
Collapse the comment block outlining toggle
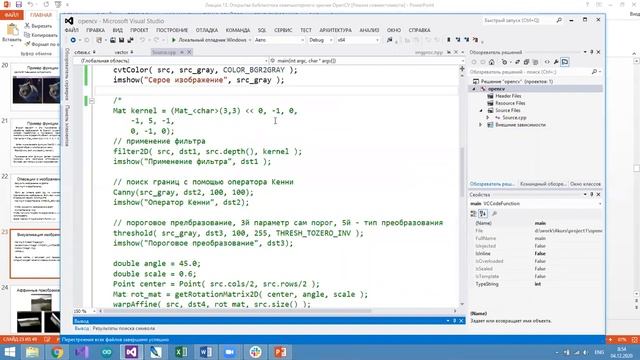point(92,100)
